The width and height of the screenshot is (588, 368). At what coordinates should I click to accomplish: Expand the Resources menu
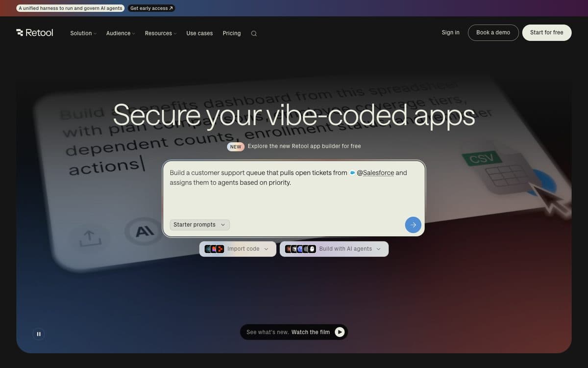pyautogui.click(x=161, y=33)
